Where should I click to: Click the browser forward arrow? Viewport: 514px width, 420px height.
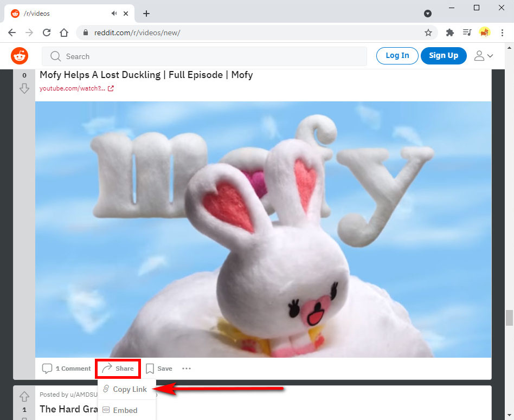pos(29,33)
